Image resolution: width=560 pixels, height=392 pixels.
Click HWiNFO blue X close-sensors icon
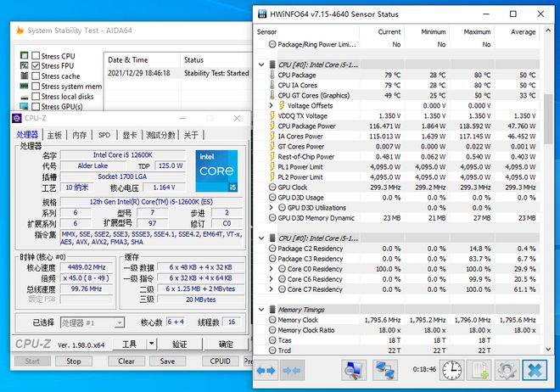point(535,370)
